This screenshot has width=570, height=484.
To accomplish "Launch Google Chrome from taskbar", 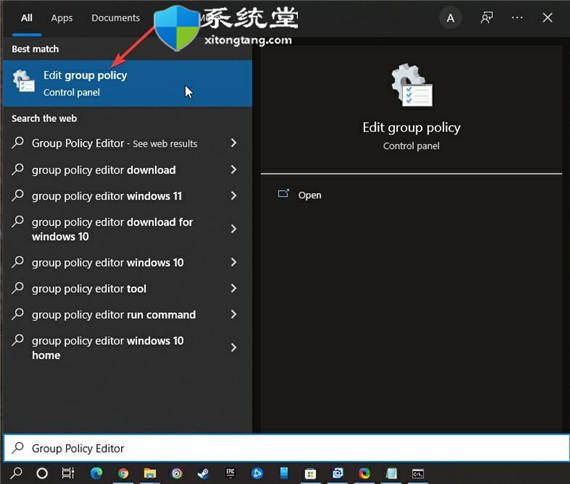I will pos(123,473).
